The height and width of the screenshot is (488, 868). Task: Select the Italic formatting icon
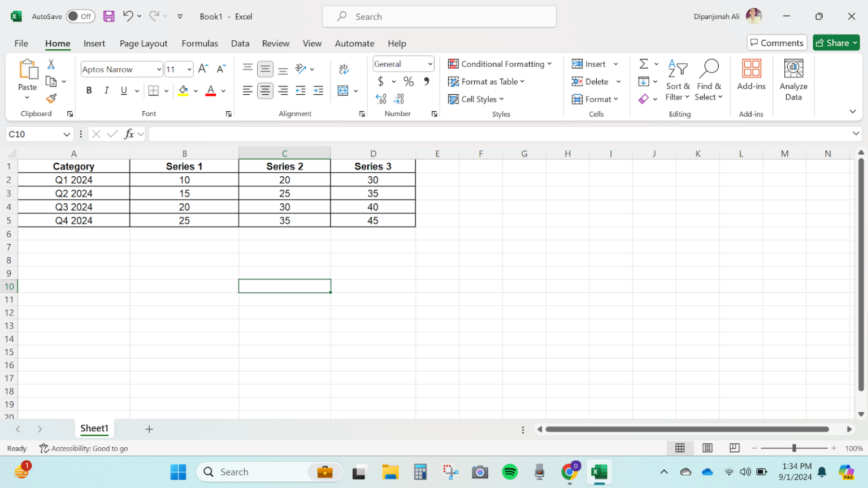click(106, 90)
